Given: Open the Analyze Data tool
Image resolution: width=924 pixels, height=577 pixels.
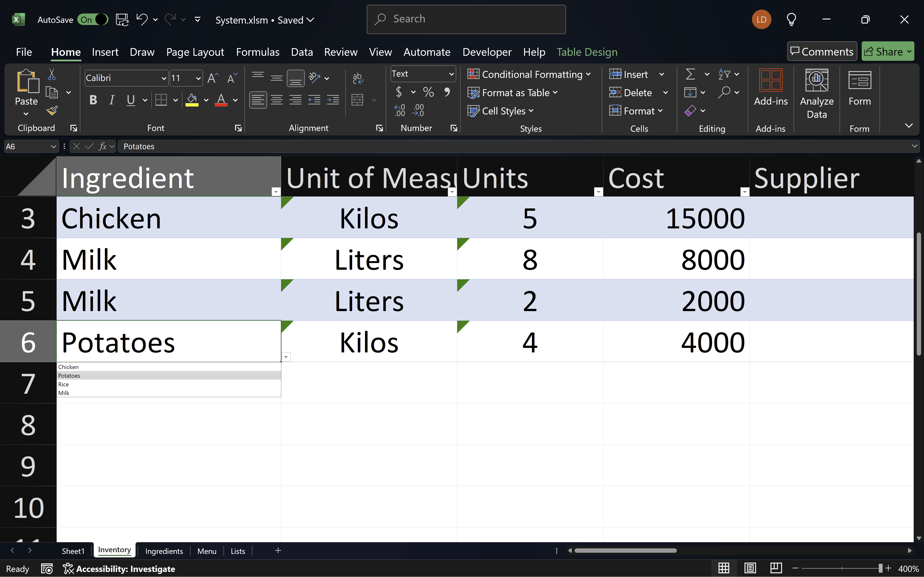Looking at the screenshot, I should pos(816,94).
